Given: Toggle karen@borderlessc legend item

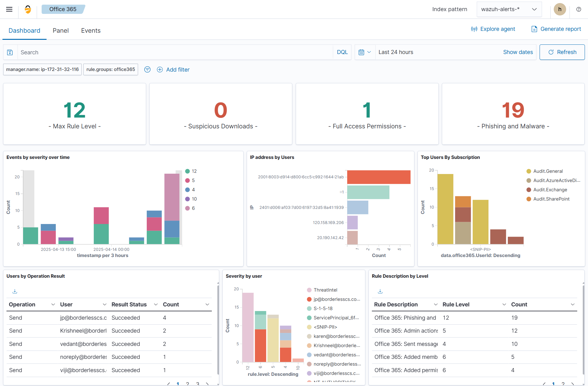Looking at the screenshot, I should [x=333, y=336].
